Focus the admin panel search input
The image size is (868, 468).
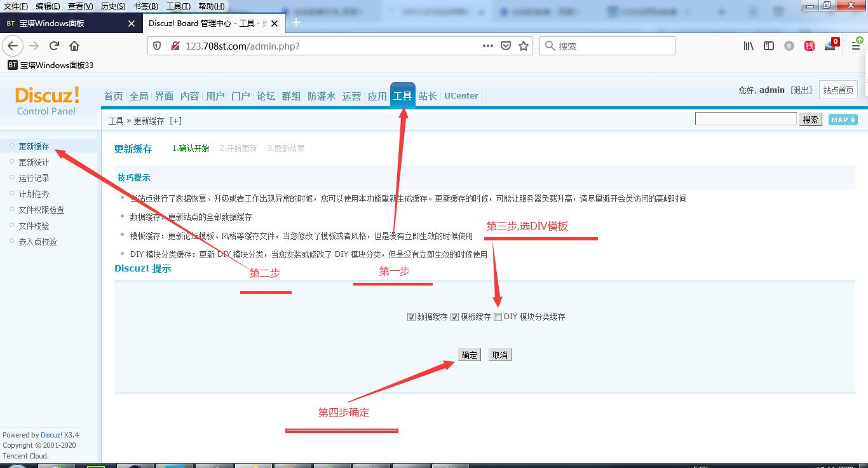[x=745, y=119]
